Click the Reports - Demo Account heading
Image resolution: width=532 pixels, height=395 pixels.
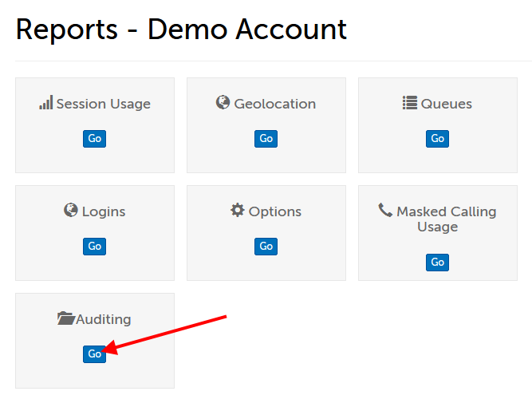[x=181, y=30]
